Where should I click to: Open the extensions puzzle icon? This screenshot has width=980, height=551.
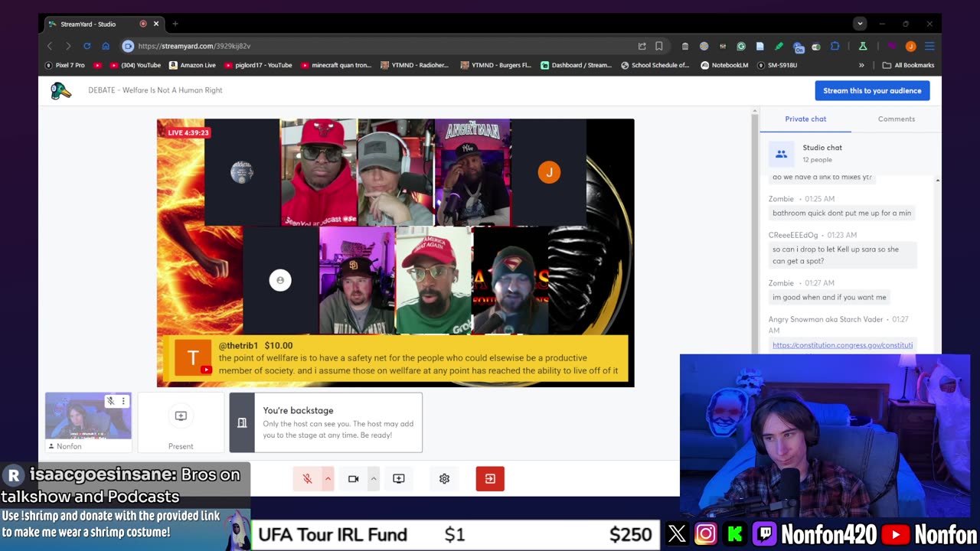[x=835, y=46]
